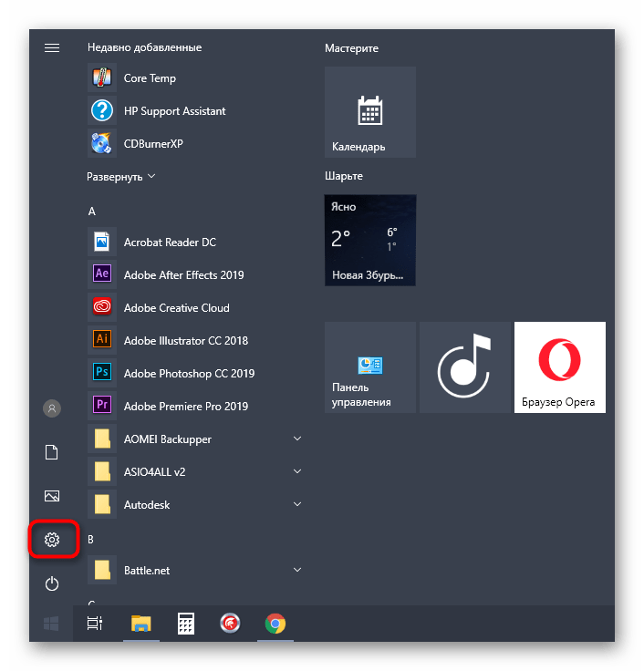644x671 pixels.
Task: Open the red swirl app on taskbar
Action: [231, 624]
